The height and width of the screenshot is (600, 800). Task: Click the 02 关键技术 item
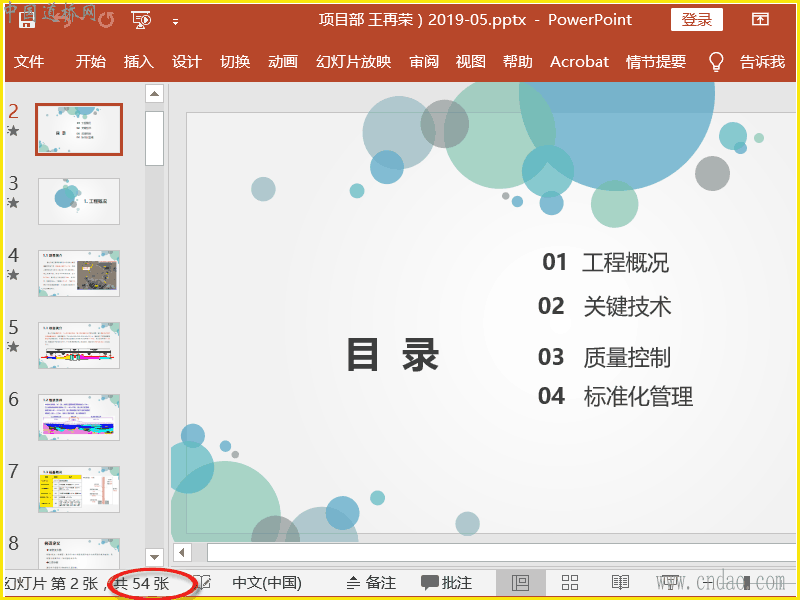(x=605, y=306)
